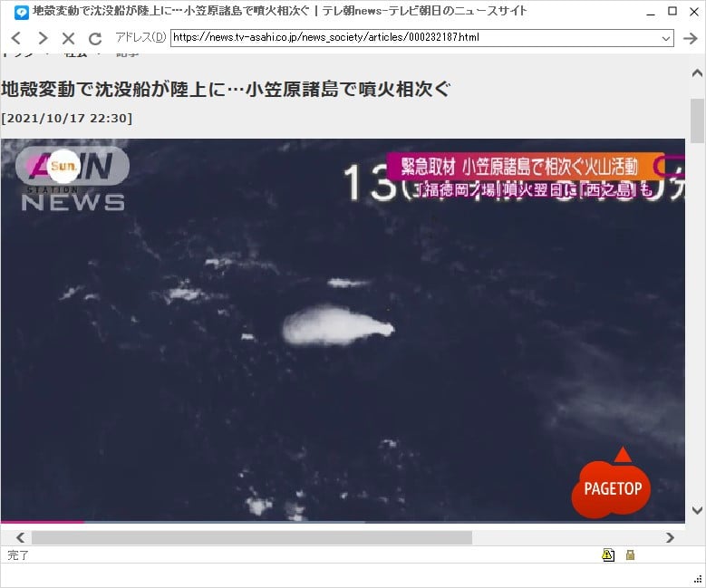Click the video progress bar
706x588 pixels.
[343, 522]
